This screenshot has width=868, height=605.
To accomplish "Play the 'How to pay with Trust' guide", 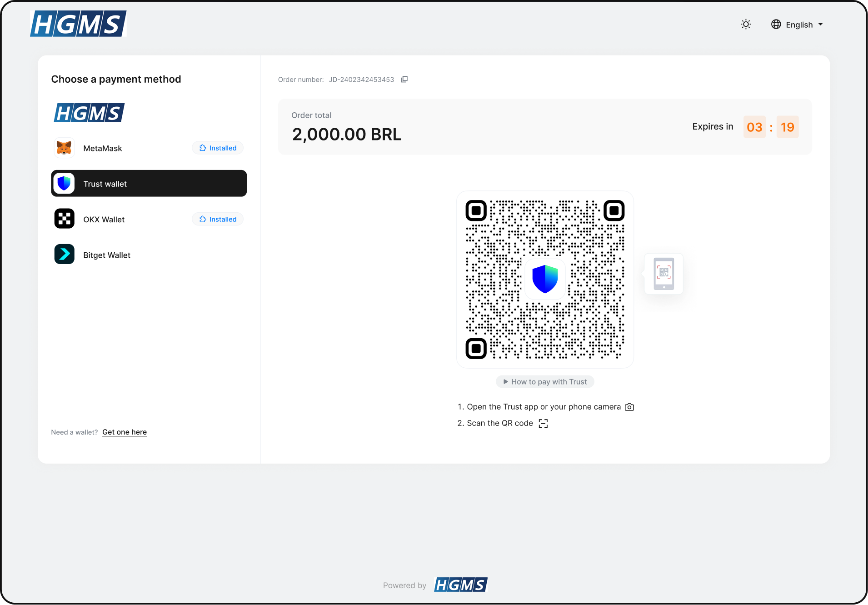I will coord(545,382).
